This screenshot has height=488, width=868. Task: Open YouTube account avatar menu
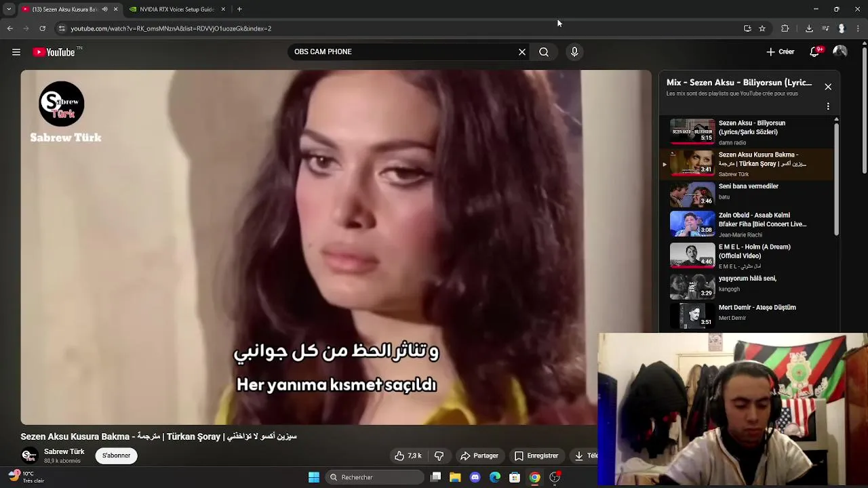840,52
